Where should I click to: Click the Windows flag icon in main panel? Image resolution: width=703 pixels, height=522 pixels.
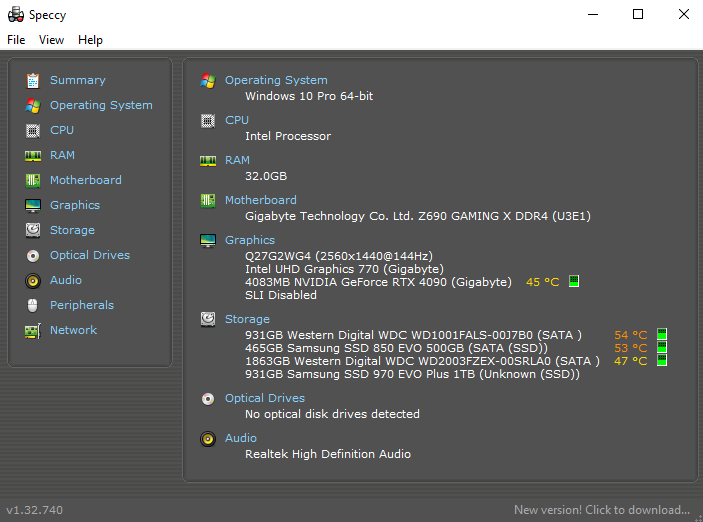pyautogui.click(x=208, y=81)
